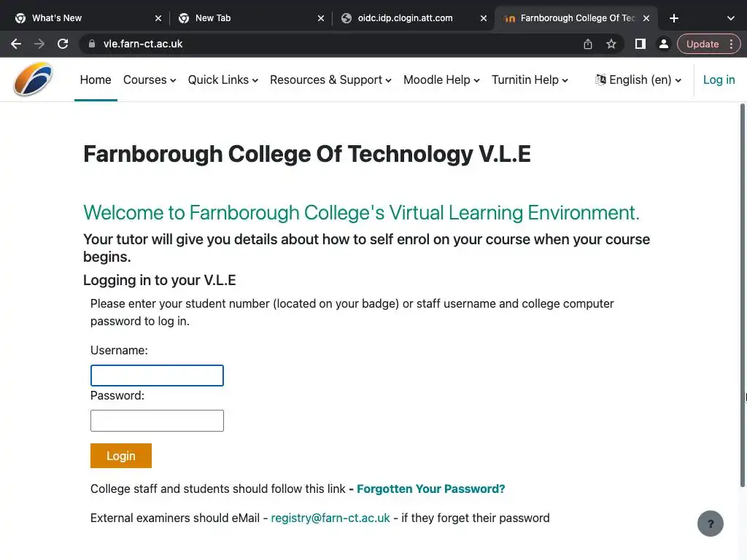Image resolution: width=747 pixels, height=560 pixels.
Task: Open the English (en) language selector
Action: coord(638,79)
